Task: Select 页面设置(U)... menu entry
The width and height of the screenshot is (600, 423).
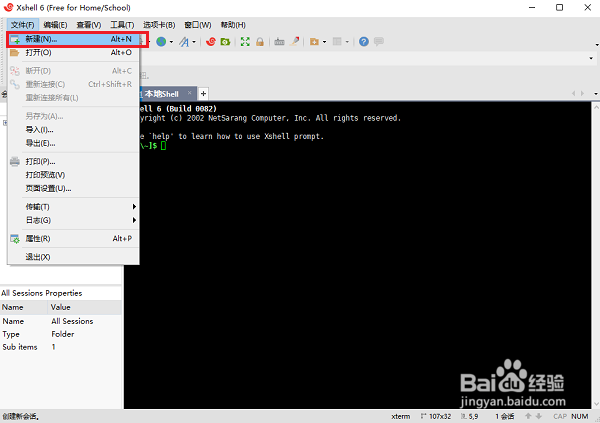Action: (73, 188)
